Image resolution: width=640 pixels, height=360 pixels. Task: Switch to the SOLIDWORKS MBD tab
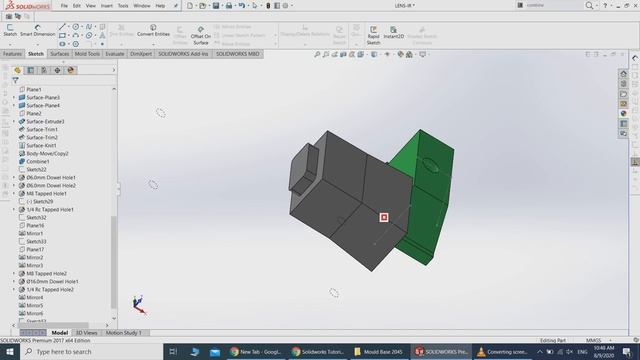pos(238,54)
